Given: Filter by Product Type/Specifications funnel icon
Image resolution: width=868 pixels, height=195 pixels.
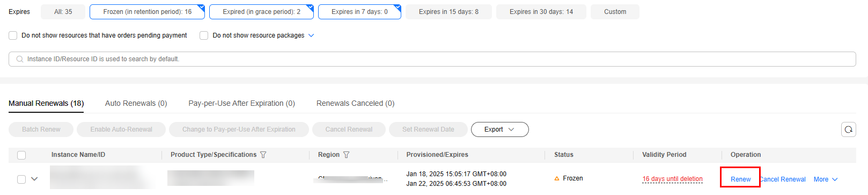Looking at the screenshot, I should click(x=263, y=155).
